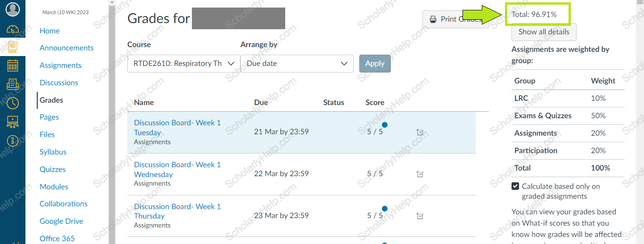Click the icon beside Week 1 Thursday score
This screenshot has width=644, height=244.
point(420,216)
